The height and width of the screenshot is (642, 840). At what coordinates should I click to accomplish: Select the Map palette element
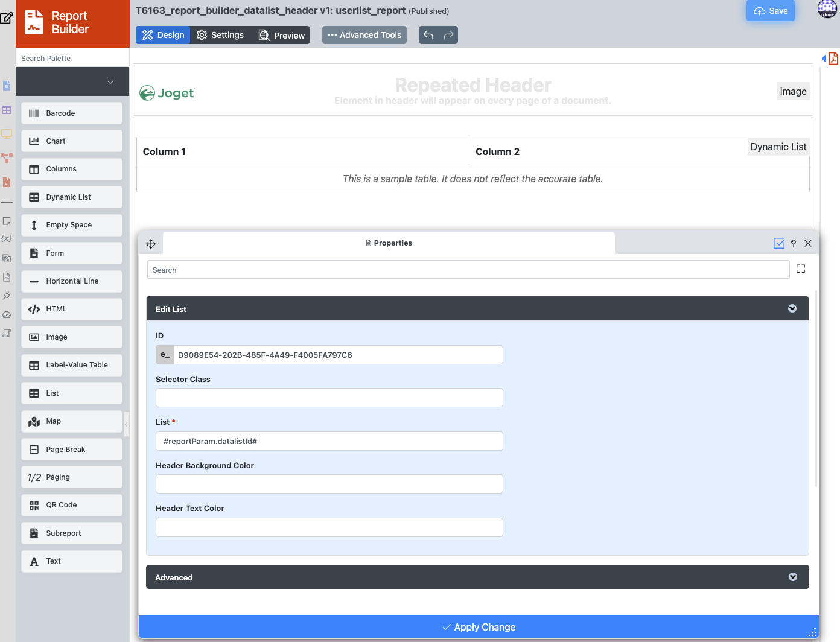72,421
